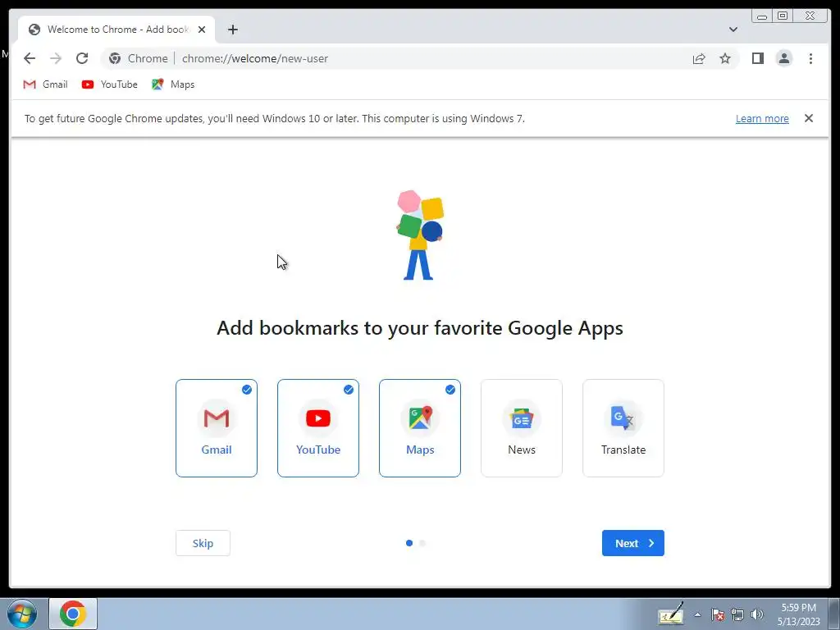Click the Next button
The height and width of the screenshot is (630, 840).
click(x=633, y=543)
